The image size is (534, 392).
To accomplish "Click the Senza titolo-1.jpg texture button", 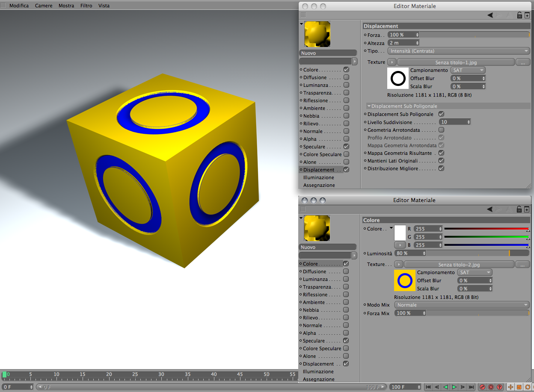I will pyautogui.click(x=456, y=62).
